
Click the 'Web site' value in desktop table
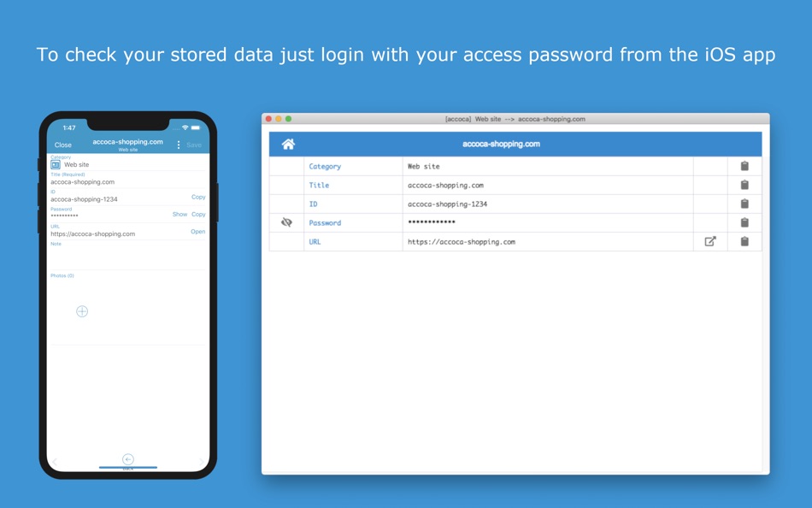(x=424, y=167)
